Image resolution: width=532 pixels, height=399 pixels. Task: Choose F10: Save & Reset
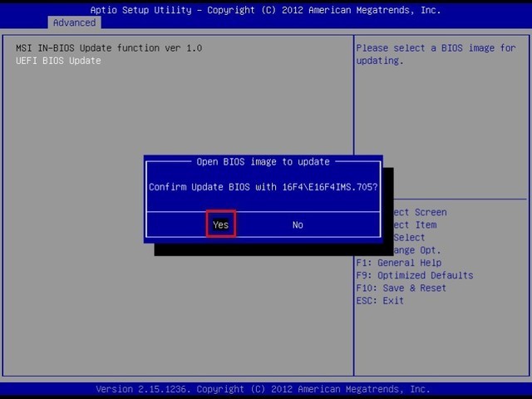(400, 288)
